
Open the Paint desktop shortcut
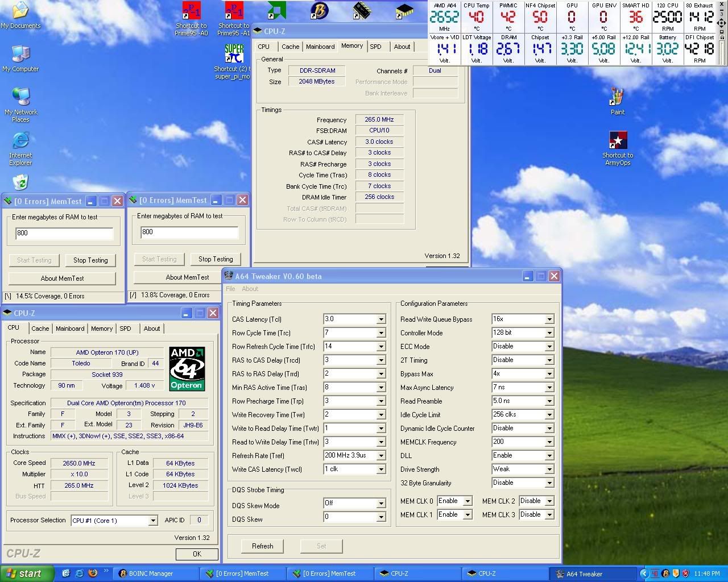coord(618,101)
